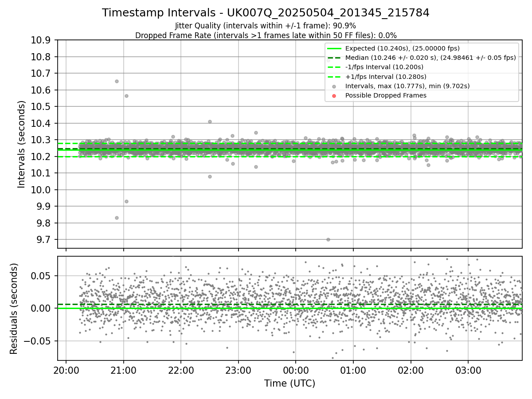Viewport: 532px width, 399px height.
Task: Click the lowest outlier point at 9.7 seconds
Action: pyautogui.click(x=328, y=239)
